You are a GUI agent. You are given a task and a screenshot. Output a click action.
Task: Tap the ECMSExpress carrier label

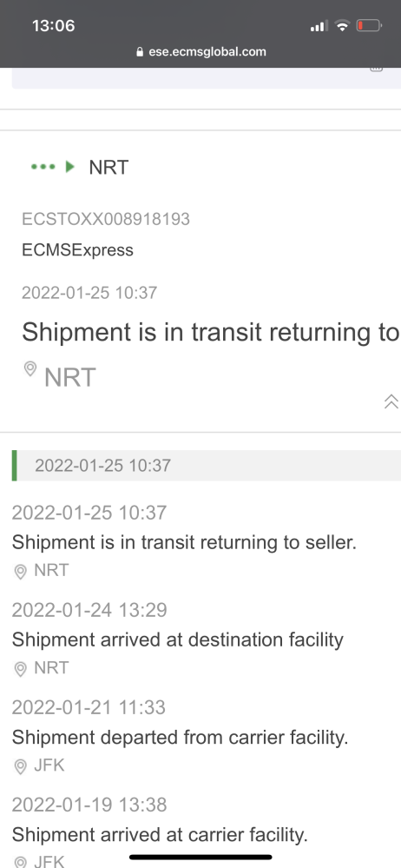pos(77,250)
